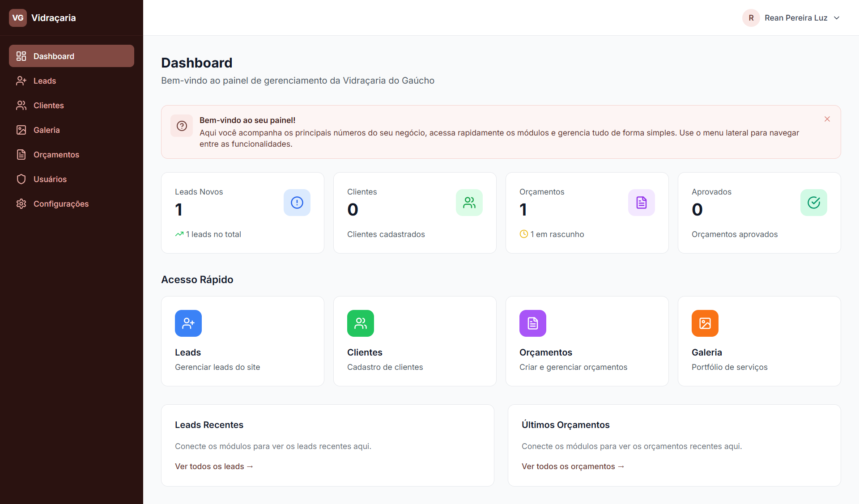
Task: Go to Orçamentos in the sidebar
Action: [56, 155]
